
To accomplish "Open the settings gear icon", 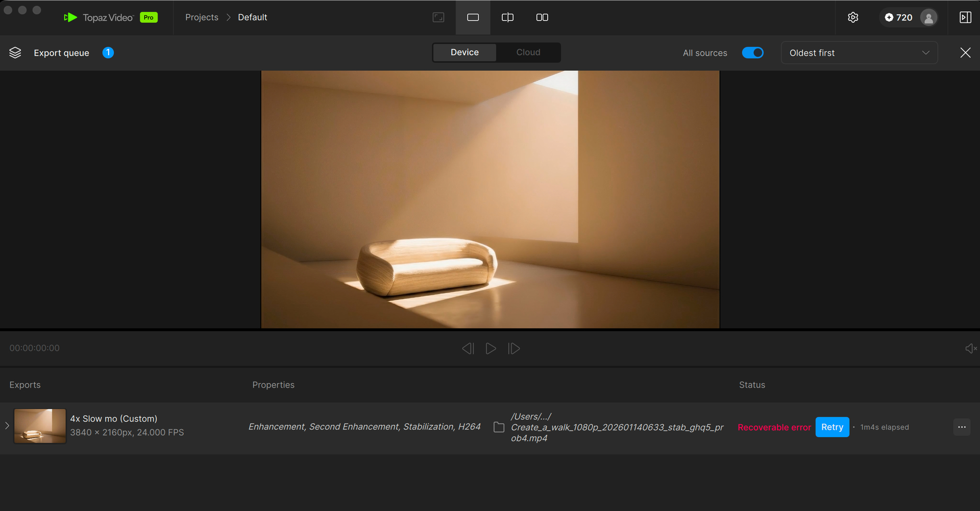I will [853, 17].
